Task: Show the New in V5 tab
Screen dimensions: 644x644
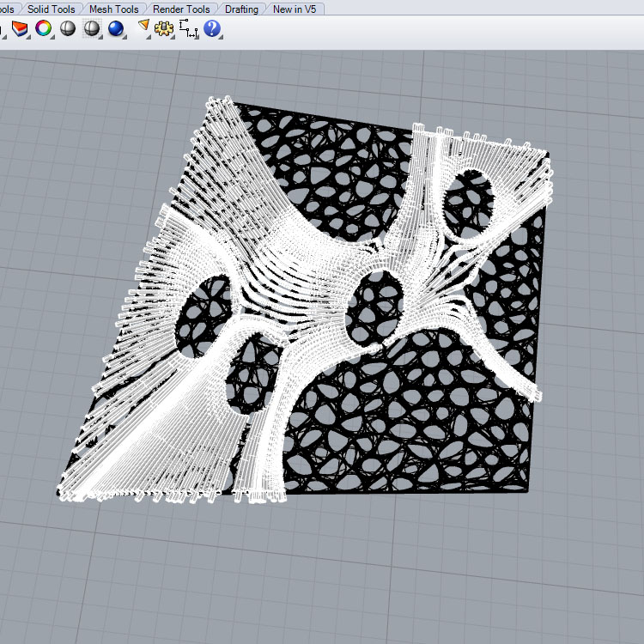Action: coord(294,9)
